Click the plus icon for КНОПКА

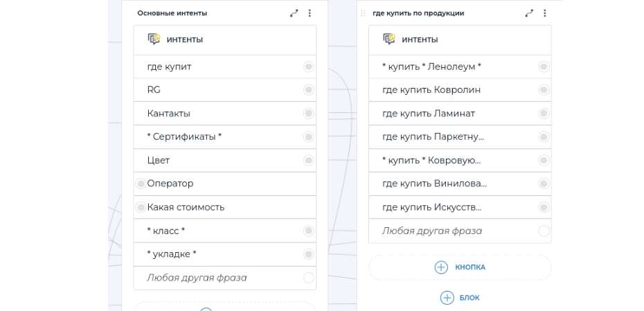point(441,267)
